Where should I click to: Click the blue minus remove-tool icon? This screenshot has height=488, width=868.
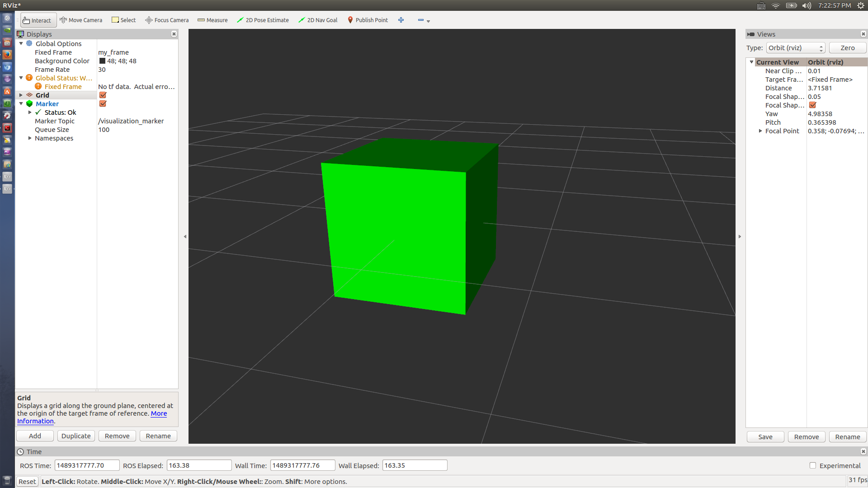[x=421, y=20]
